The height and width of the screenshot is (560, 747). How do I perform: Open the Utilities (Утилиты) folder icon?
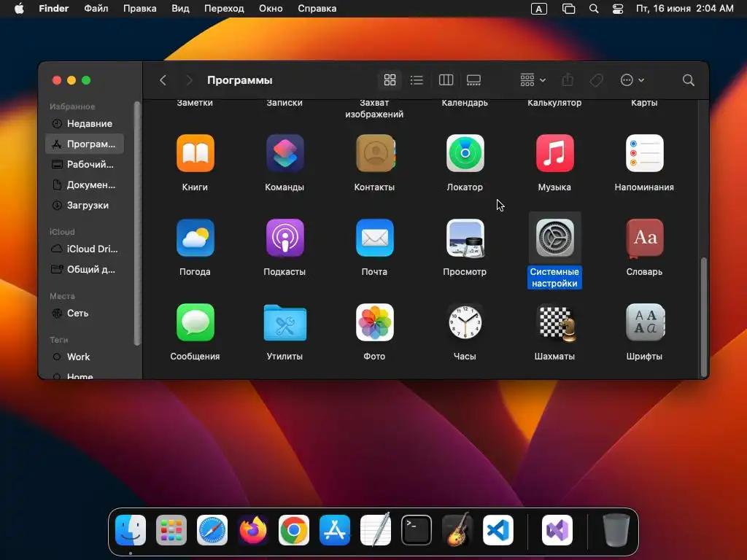[x=285, y=323]
